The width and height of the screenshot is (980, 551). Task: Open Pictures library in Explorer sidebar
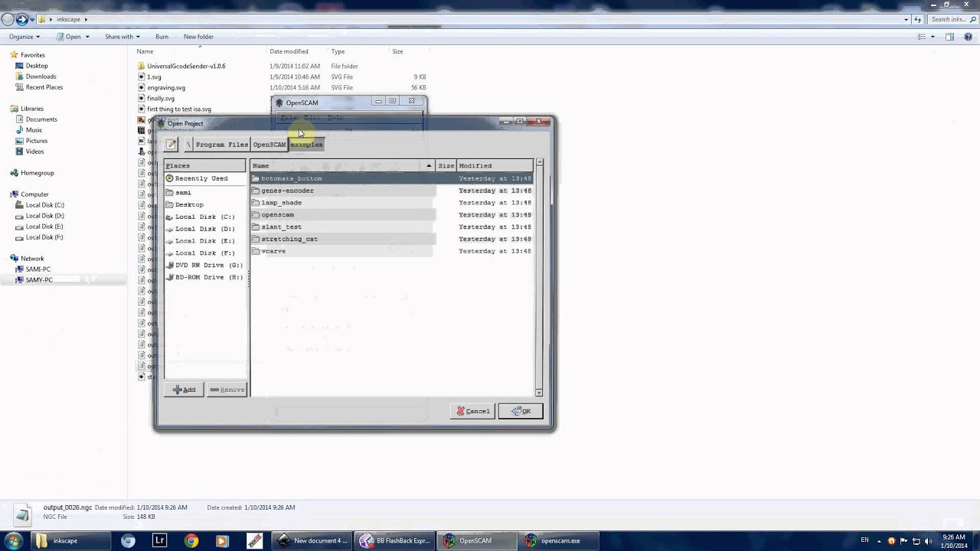(37, 141)
